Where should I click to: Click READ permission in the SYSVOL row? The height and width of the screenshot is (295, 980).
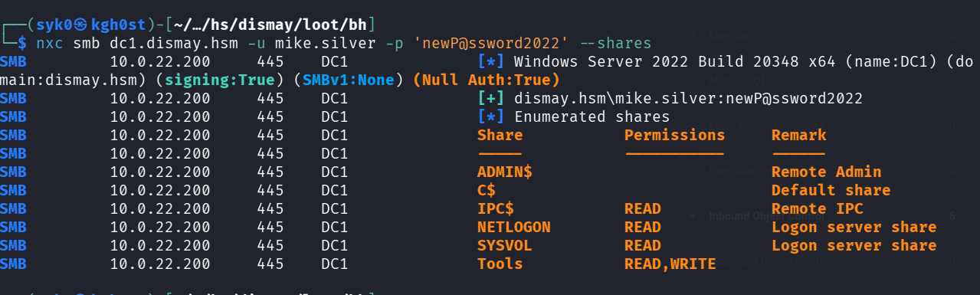(x=643, y=246)
